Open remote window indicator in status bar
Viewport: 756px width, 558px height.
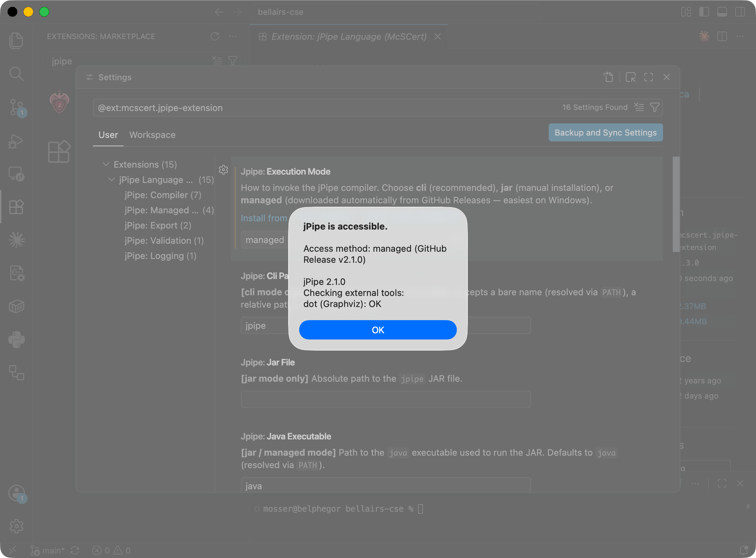12,550
